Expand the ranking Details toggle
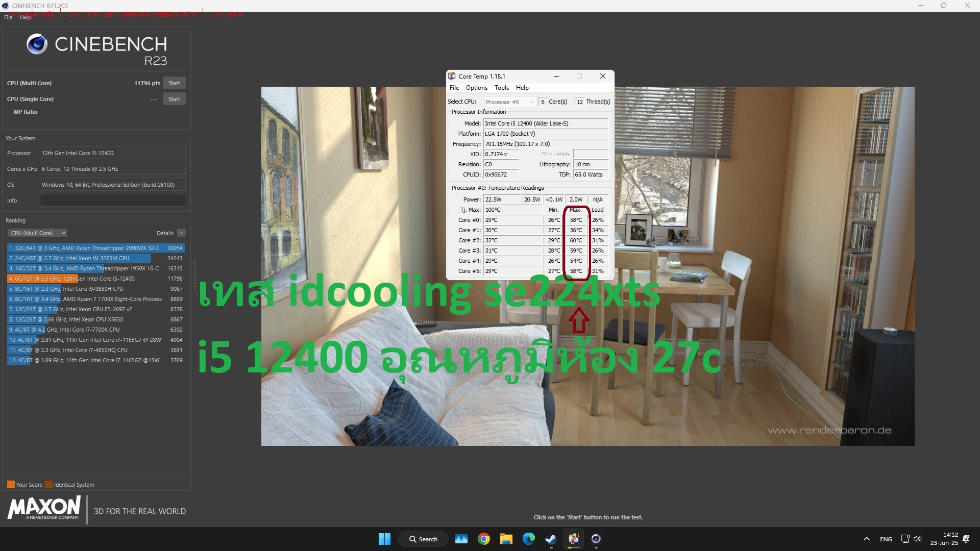 coord(181,233)
